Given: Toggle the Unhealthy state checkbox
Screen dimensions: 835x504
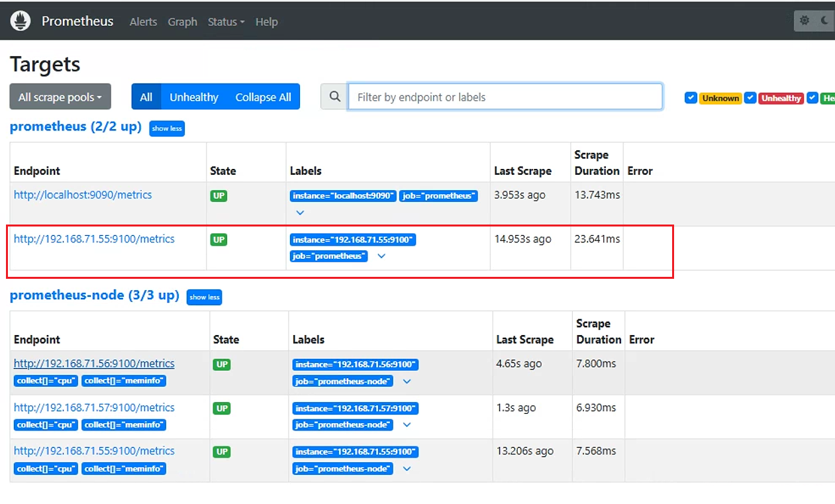Looking at the screenshot, I should (x=750, y=98).
